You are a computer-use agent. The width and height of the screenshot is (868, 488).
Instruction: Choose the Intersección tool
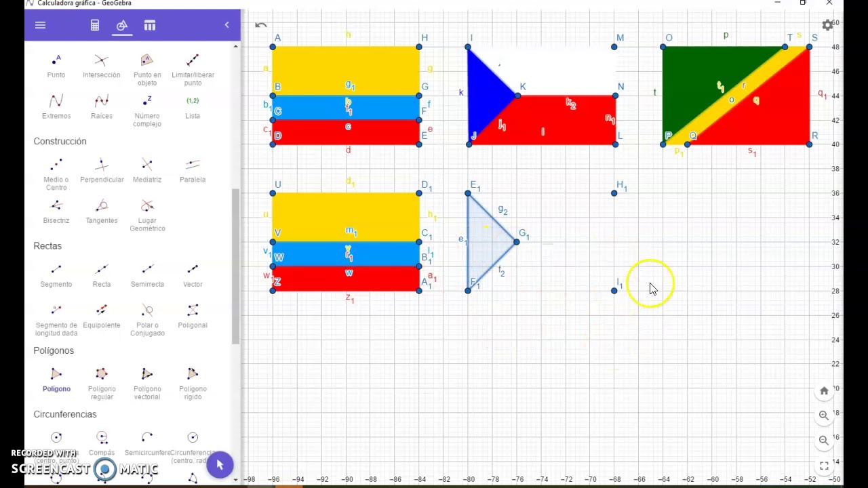[102, 66]
